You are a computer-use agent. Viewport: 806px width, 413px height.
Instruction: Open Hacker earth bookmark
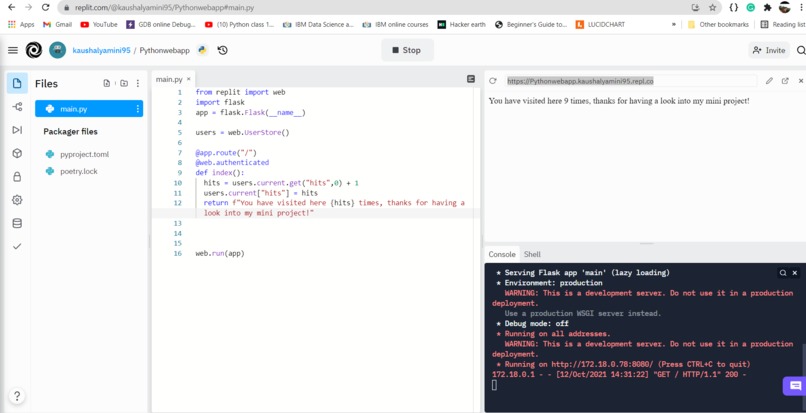coord(461,24)
